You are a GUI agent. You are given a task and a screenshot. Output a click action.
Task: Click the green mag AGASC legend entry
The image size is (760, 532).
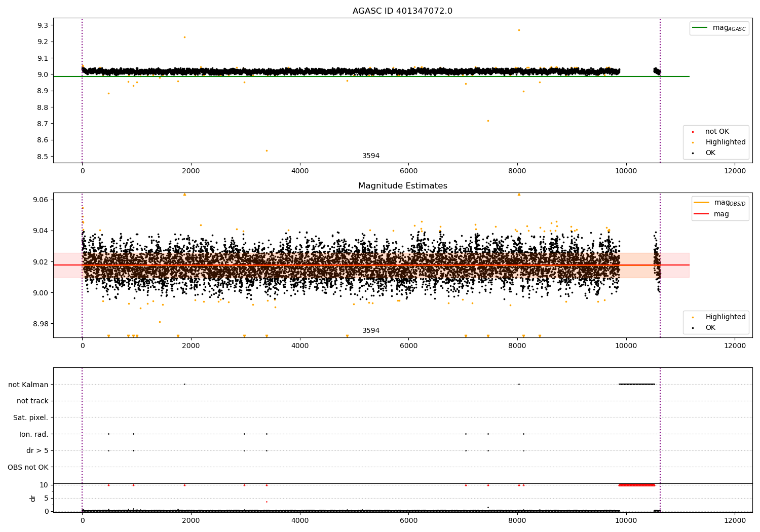(719, 28)
